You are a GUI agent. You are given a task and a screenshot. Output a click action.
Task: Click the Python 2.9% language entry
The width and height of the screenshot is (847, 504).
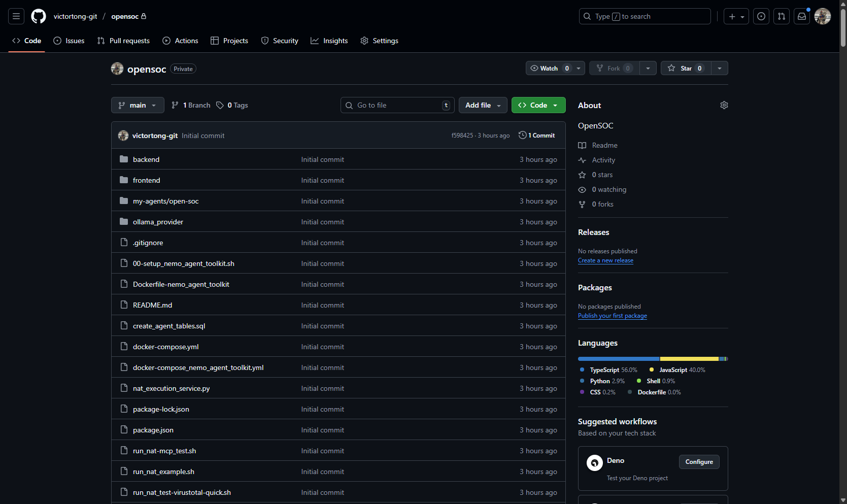(x=602, y=381)
